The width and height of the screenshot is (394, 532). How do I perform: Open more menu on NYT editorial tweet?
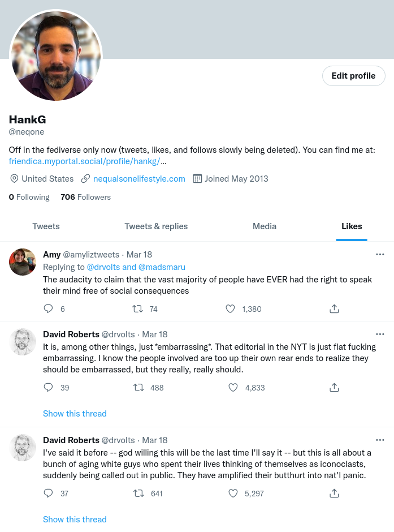point(380,334)
